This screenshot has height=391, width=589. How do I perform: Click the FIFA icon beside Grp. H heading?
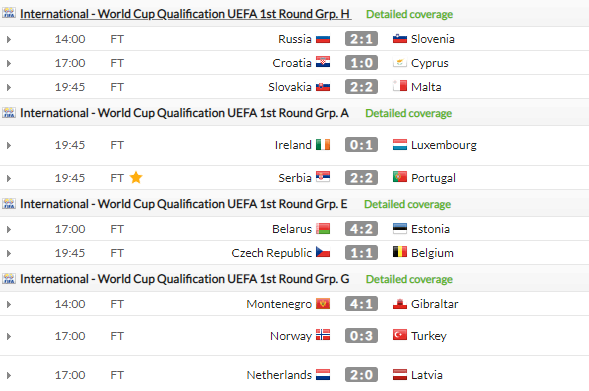[9, 14]
